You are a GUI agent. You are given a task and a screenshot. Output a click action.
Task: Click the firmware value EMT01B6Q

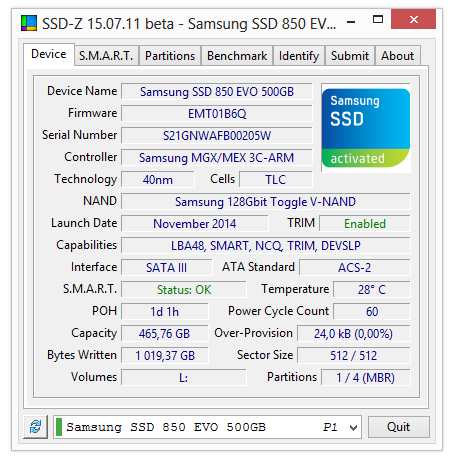click(x=217, y=114)
